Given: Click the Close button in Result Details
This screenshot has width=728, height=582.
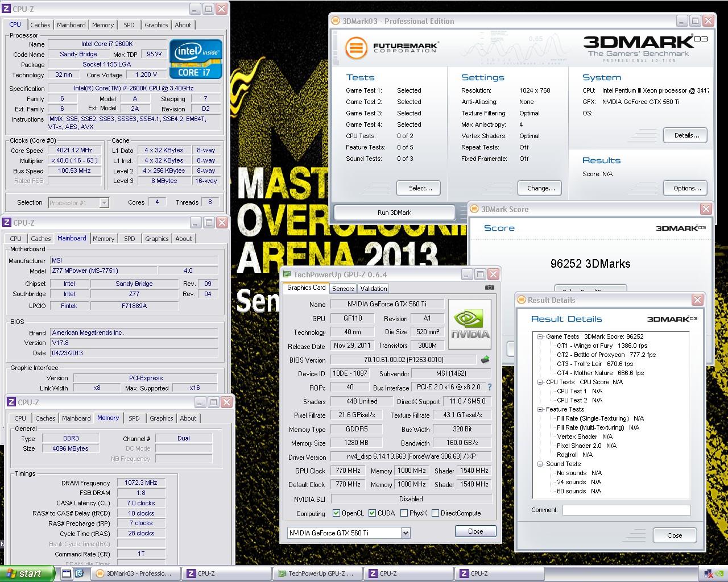Looking at the screenshot, I should coord(675,535).
